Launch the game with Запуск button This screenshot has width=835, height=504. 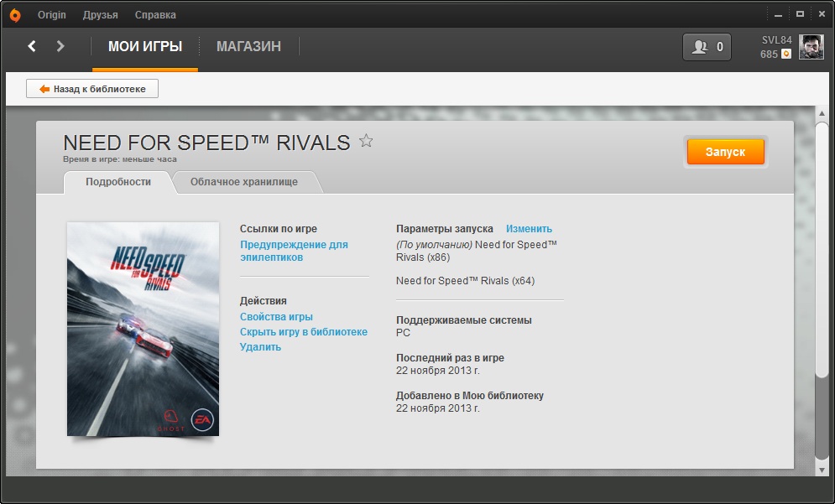pos(725,152)
